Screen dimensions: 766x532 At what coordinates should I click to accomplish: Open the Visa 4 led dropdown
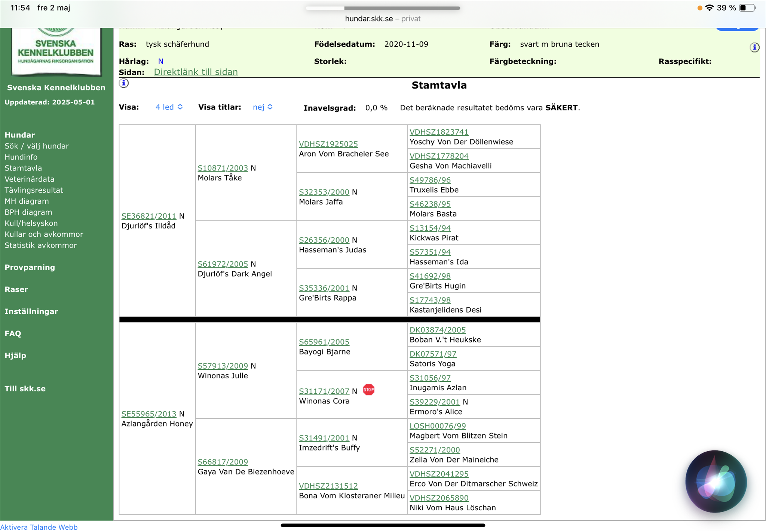[x=169, y=107]
